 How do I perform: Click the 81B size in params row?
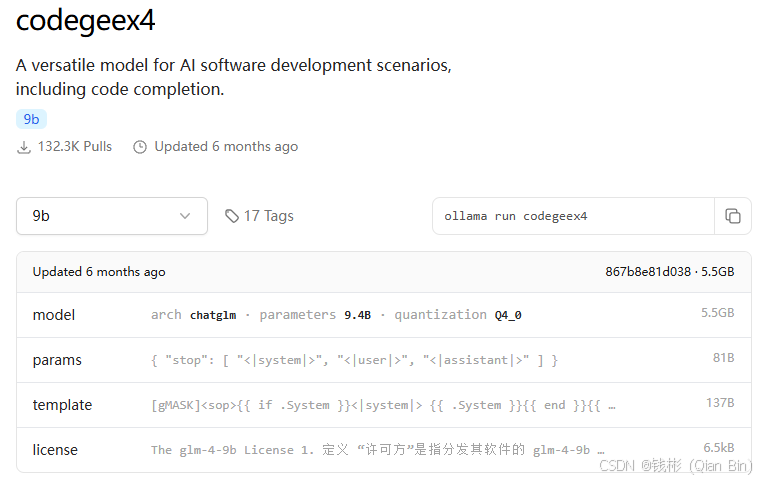pyautogui.click(x=723, y=358)
